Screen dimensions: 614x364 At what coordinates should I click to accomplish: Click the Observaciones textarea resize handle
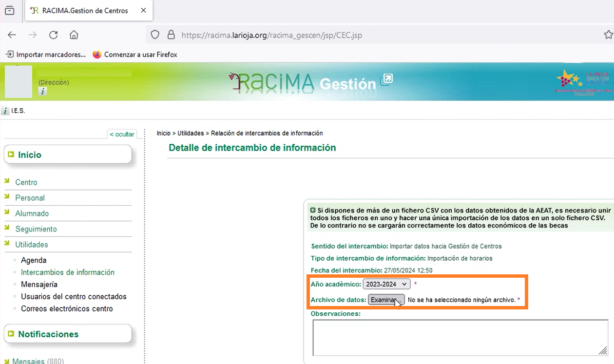[604, 351]
